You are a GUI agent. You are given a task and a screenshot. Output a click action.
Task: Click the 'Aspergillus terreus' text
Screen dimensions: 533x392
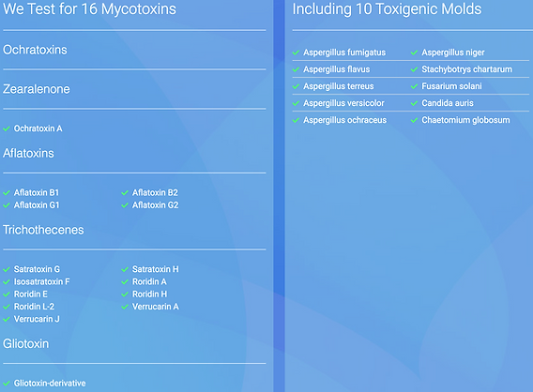coord(339,86)
